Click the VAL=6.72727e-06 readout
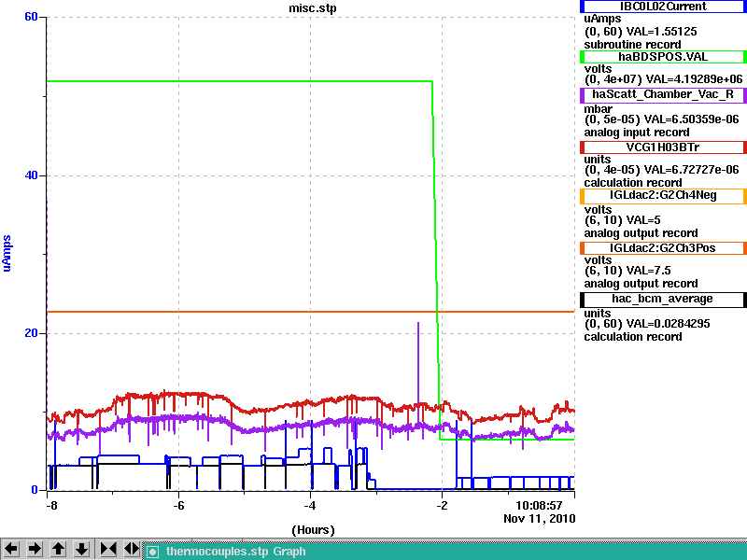747x560 pixels. [x=691, y=170]
